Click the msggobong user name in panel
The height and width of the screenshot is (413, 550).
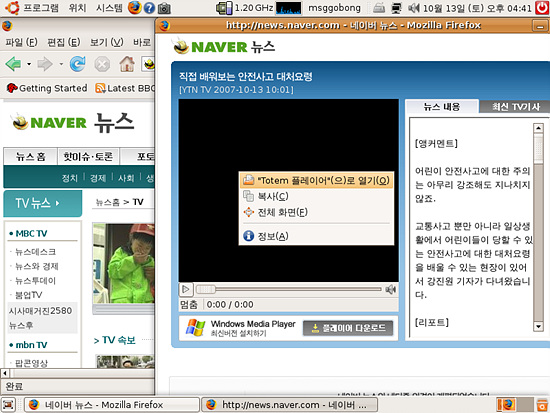pyautogui.click(x=334, y=8)
